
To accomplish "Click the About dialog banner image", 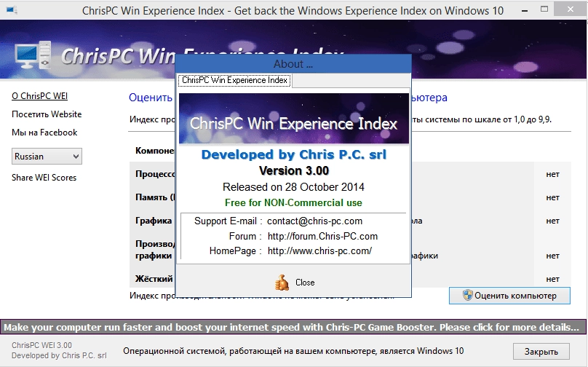I will (293, 119).
